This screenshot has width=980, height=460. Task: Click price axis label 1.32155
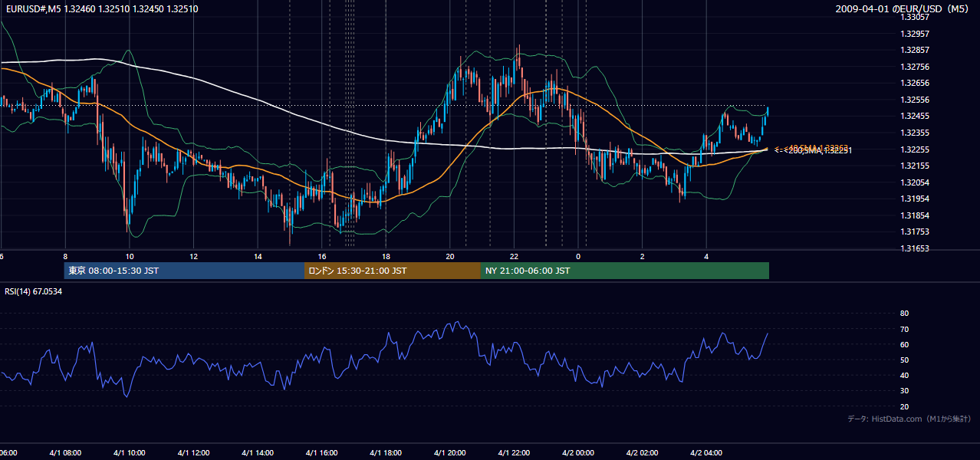915,166
